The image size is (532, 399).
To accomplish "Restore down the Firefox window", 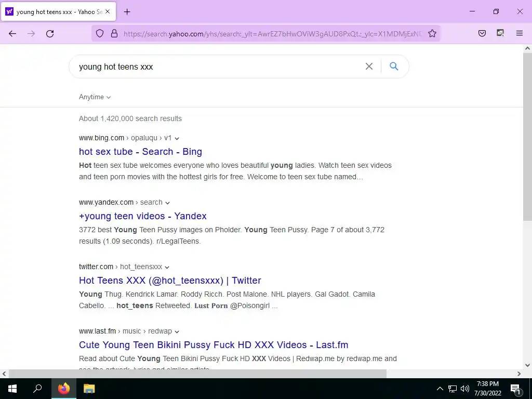I will point(496,11).
